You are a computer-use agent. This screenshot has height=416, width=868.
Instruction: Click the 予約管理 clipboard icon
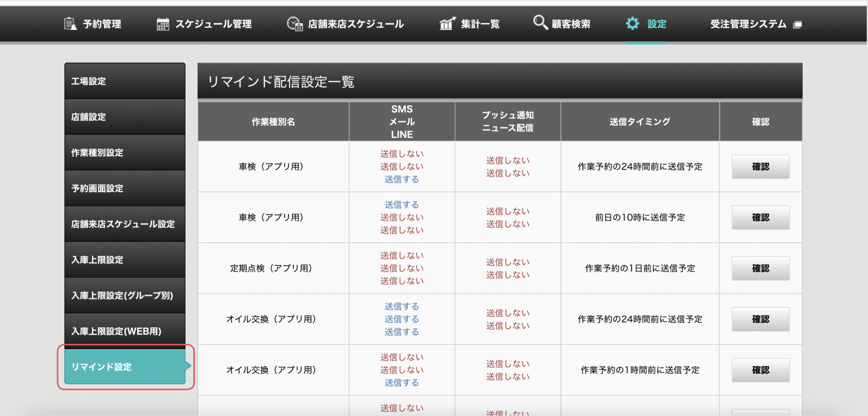(x=70, y=23)
